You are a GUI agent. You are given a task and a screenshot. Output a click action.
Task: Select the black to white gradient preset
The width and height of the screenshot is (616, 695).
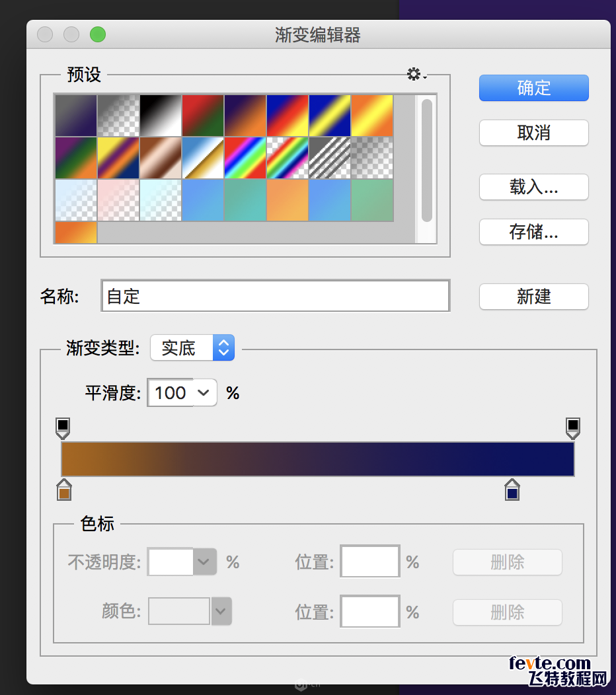(161, 115)
